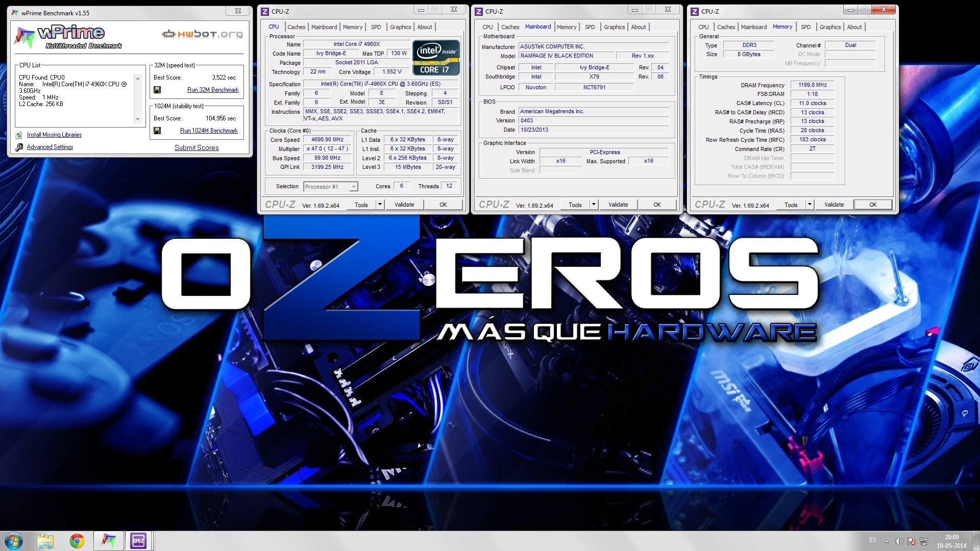Click Validate in the Mainboard tab window
The width and height of the screenshot is (980, 551).
click(x=618, y=205)
